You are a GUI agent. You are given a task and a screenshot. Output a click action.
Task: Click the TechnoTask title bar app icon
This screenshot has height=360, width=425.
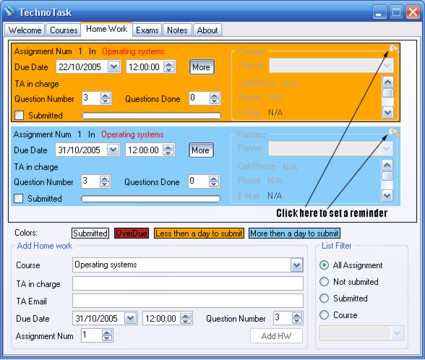10,12
